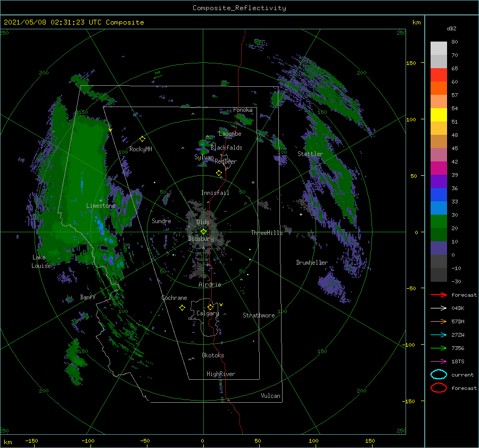The width and height of the screenshot is (479, 448).
Task: Click the Lake Louise label
Action: pyautogui.click(x=41, y=262)
